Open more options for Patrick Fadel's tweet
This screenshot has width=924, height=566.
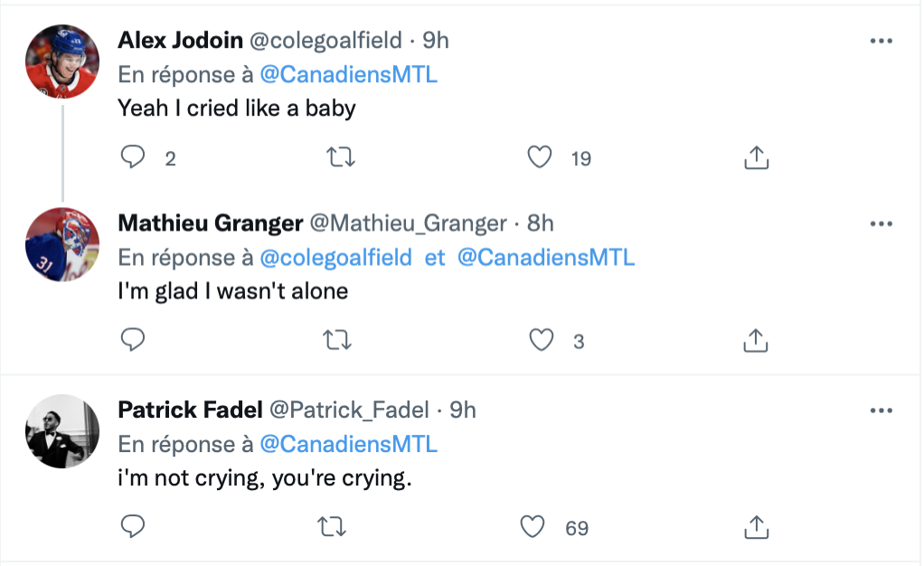(x=881, y=410)
